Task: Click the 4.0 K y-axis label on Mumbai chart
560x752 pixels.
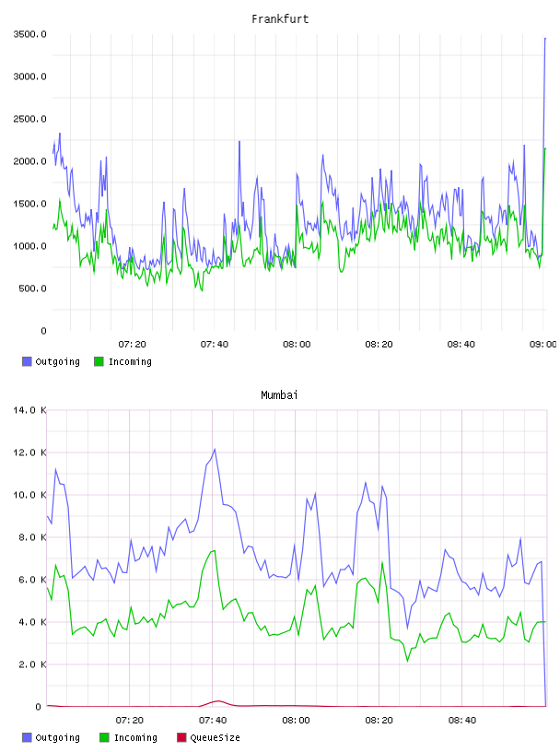Action: coord(32,622)
